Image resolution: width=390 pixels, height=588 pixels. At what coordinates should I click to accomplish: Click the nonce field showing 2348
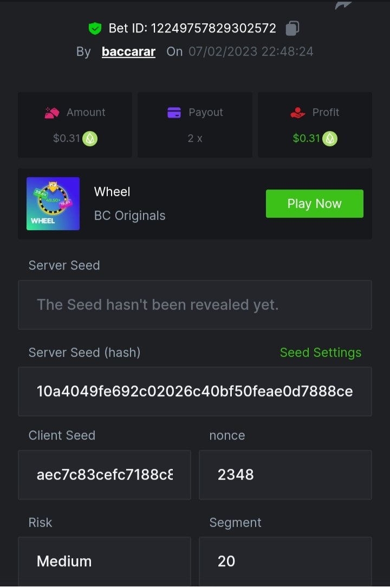tap(285, 475)
